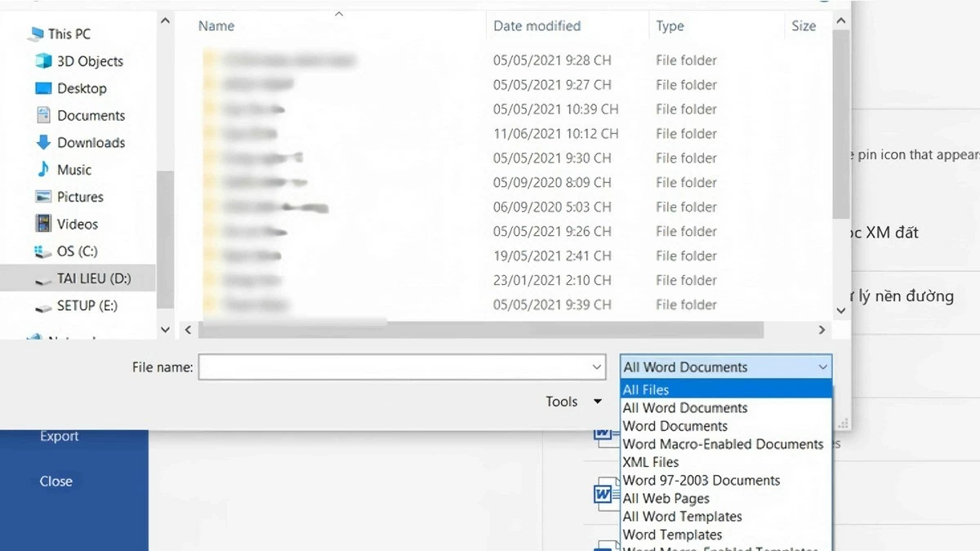Open the Tools dropdown menu
This screenshot has height=551, width=980.
click(572, 401)
